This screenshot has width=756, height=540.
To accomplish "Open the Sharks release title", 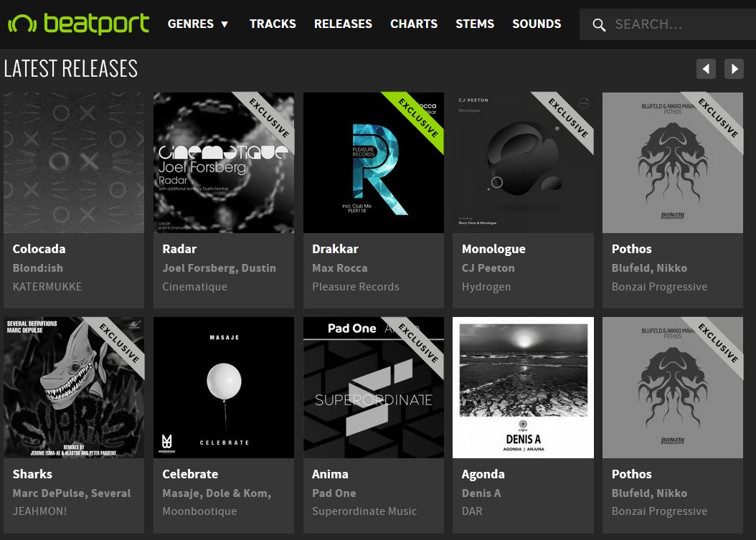I will pos(32,474).
